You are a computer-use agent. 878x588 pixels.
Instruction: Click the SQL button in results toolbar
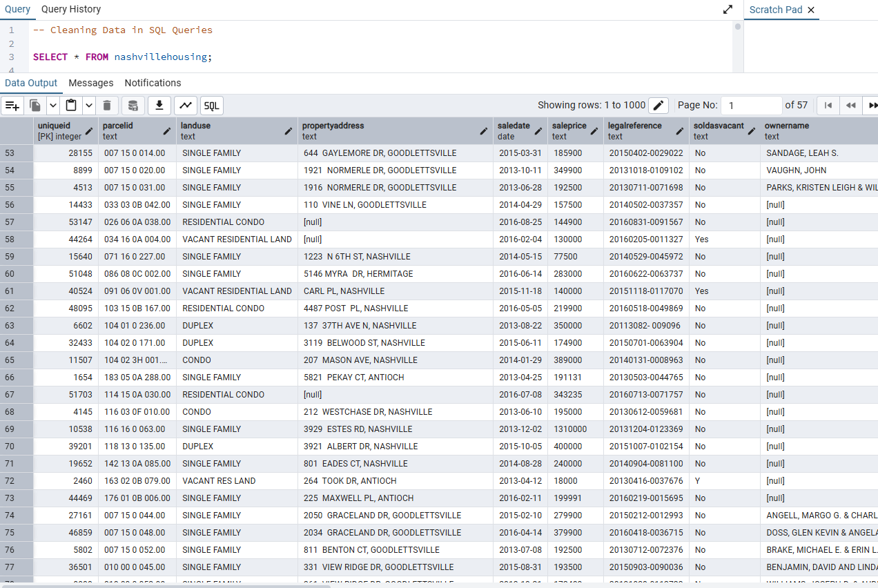coord(211,106)
